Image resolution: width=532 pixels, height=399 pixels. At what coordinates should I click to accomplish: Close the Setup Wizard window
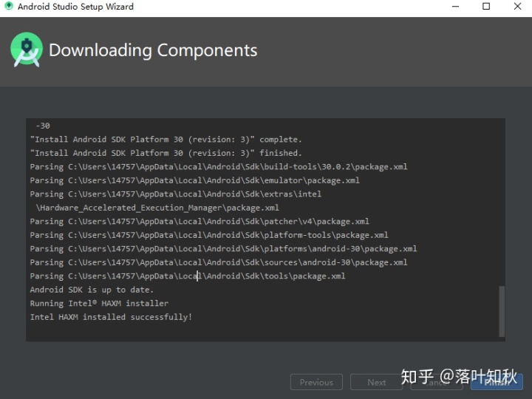point(517,7)
